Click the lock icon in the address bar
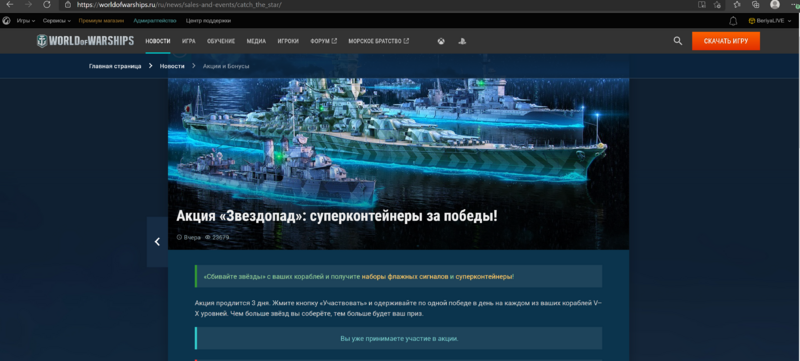Image resolution: width=800 pixels, height=361 pixels. pyautogui.click(x=67, y=4)
